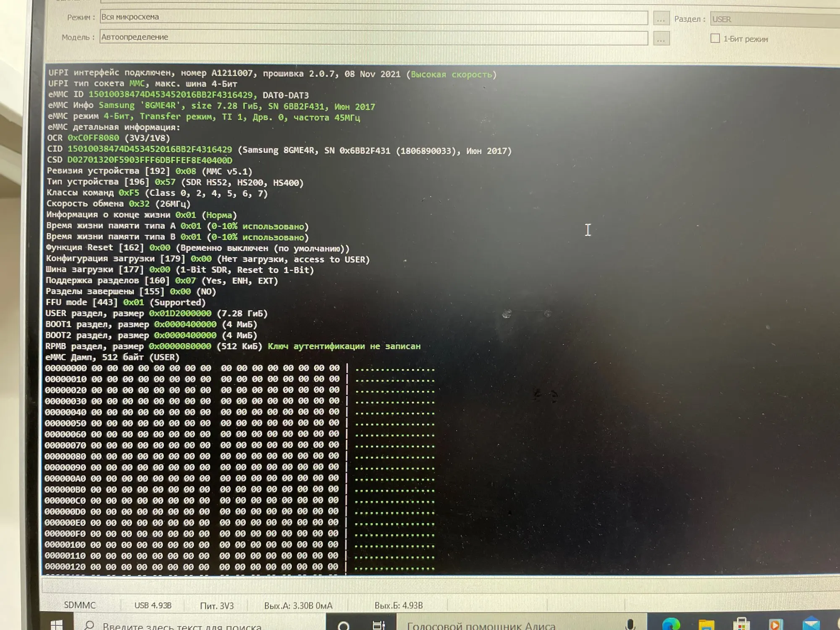
Task: Open Task View from the taskbar
Action: (378, 625)
